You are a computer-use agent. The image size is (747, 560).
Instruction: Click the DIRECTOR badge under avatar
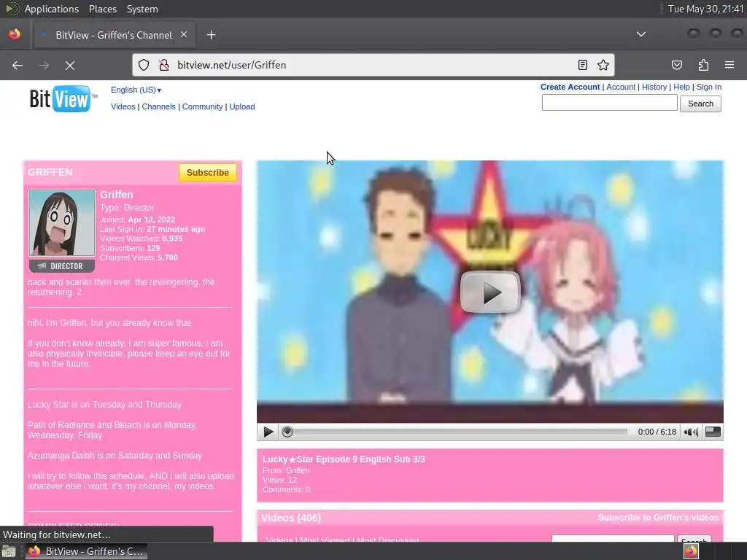pyautogui.click(x=62, y=266)
